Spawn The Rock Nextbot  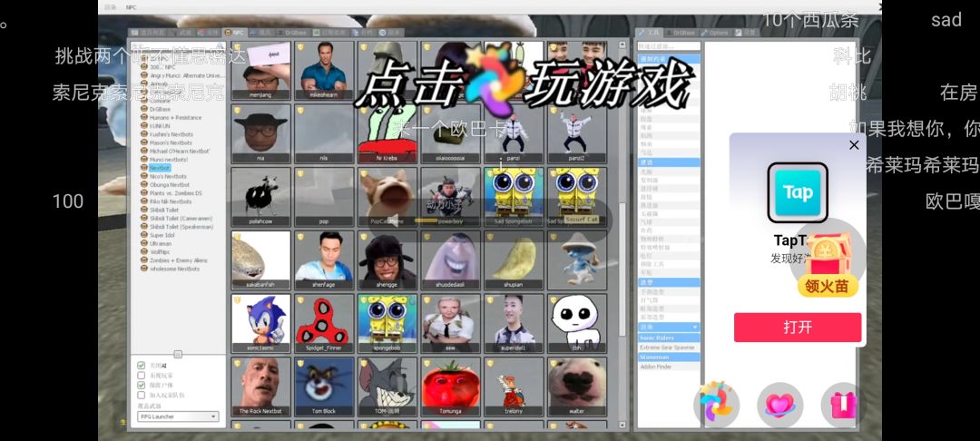[x=260, y=387]
